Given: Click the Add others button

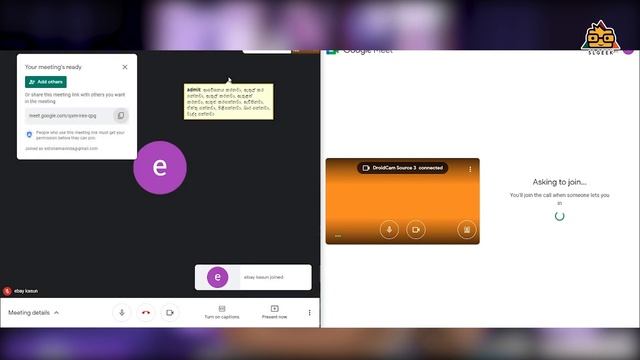Looking at the screenshot, I should tap(46, 82).
